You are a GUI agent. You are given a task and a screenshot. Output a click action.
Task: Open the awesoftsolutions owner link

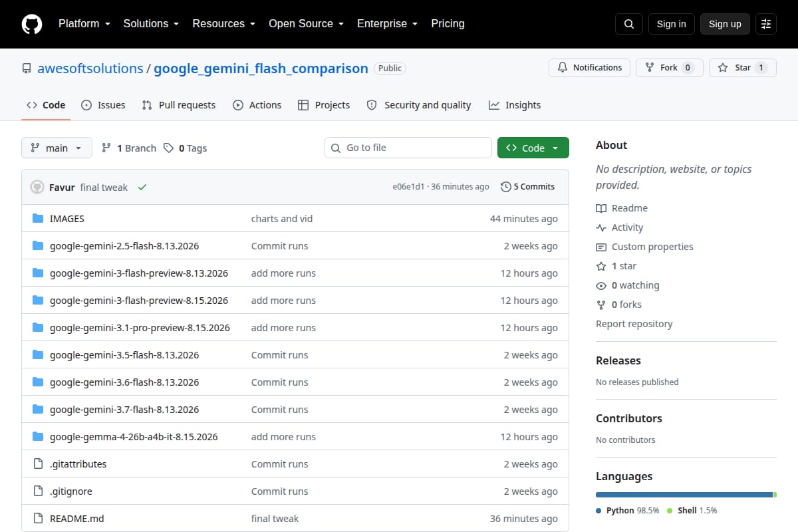coord(90,68)
